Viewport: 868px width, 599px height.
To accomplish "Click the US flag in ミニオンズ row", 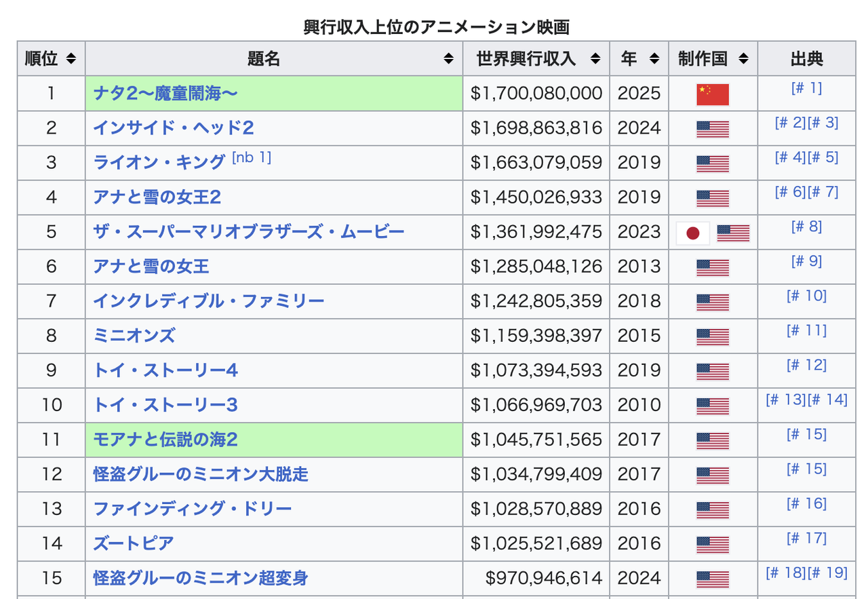I will pyautogui.click(x=713, y=336).
